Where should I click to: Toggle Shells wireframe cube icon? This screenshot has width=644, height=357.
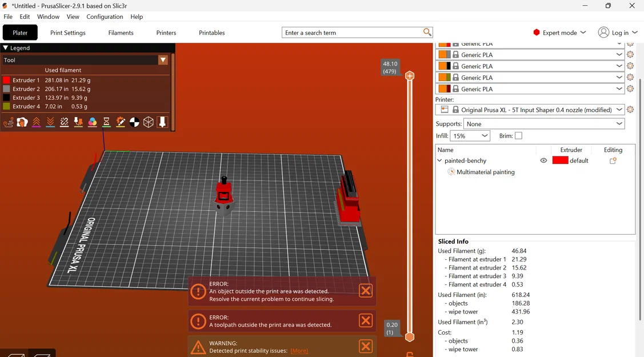(148, 122)
